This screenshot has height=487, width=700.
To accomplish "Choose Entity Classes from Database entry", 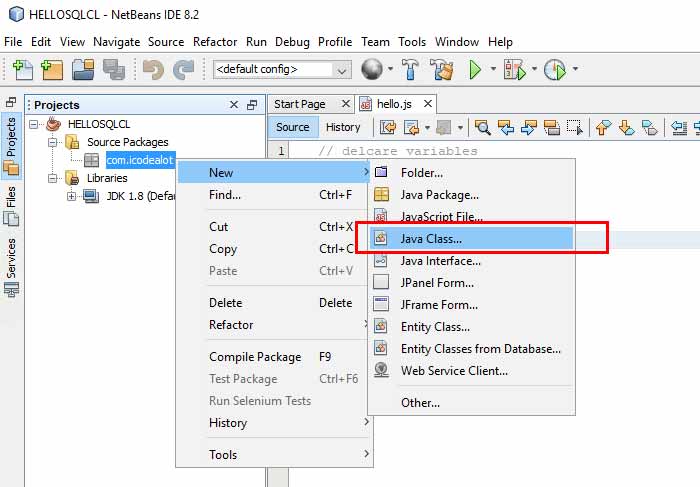I will [x=471, y=349].
